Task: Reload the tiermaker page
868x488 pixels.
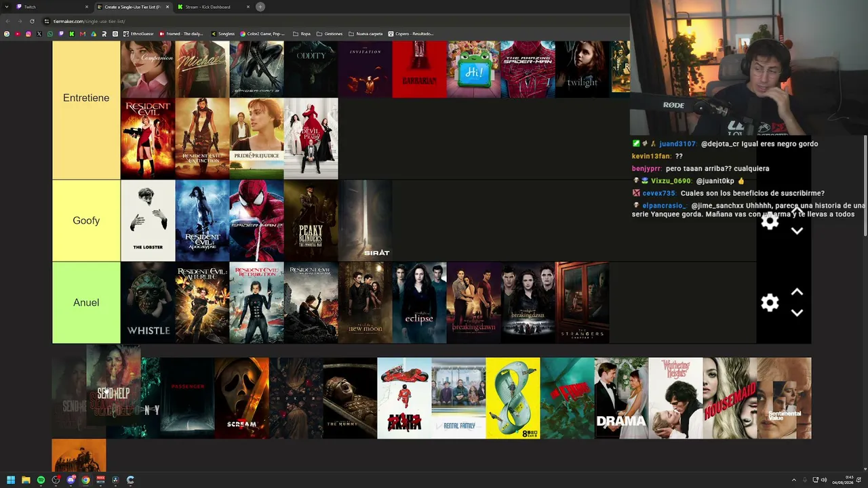Action: click(32, 21)
